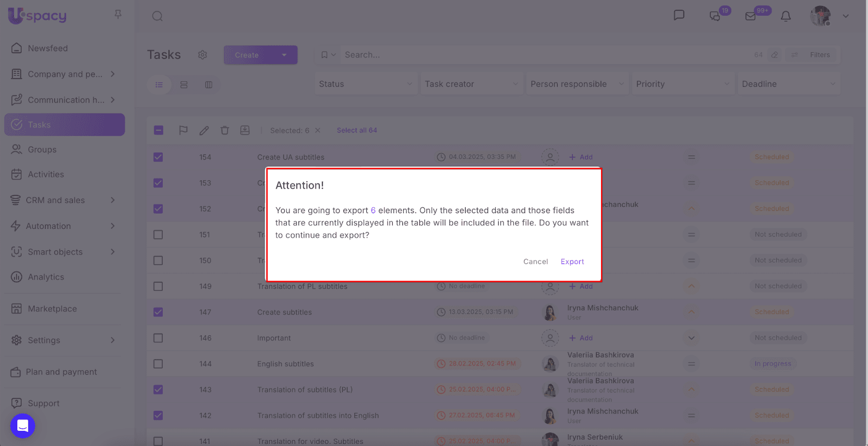Click into the tasks Search field
Screen dimensions: 868x446
[542, 55]
